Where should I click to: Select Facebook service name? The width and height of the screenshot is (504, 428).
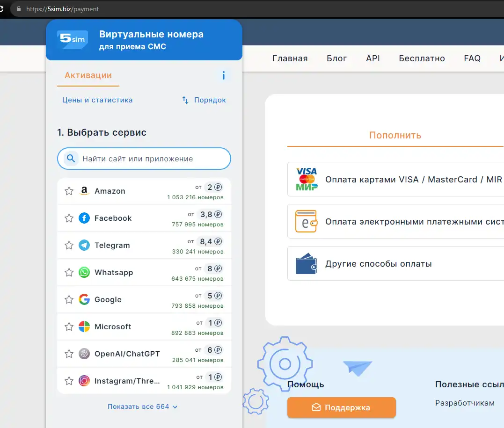click(x=113, y=218)
